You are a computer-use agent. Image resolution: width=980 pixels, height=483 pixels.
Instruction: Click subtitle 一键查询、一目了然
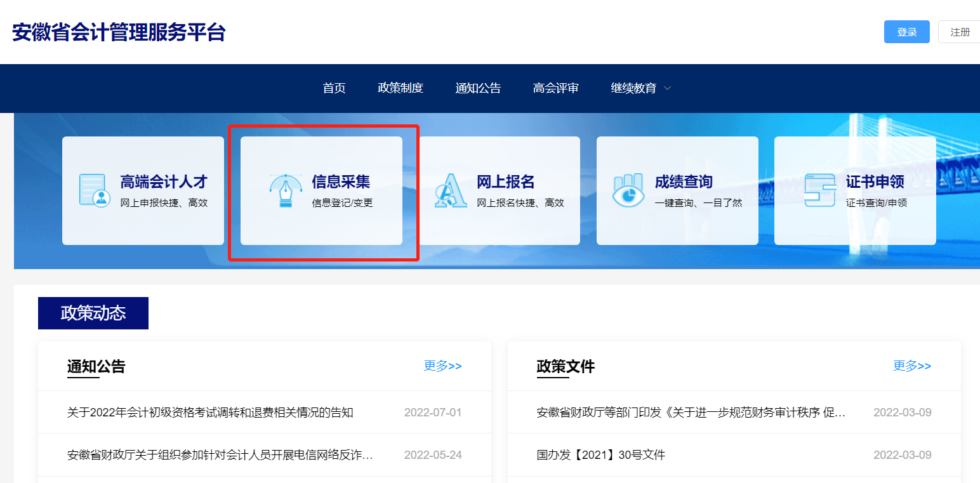[698, 203]
